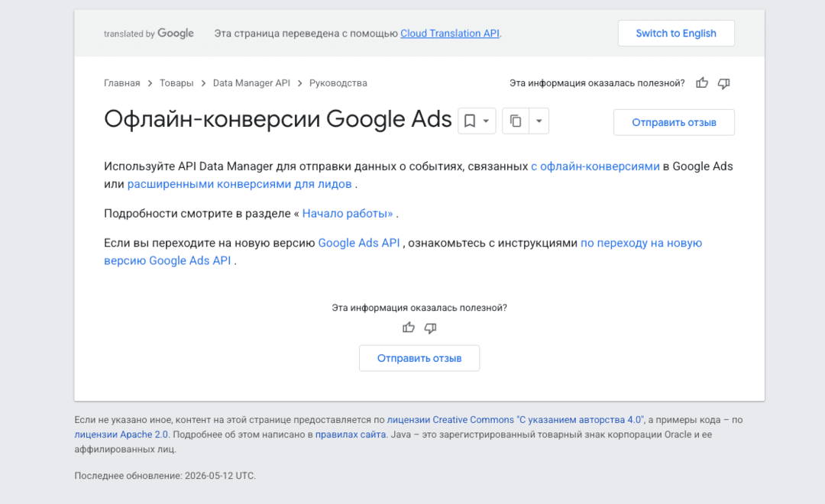Click bottom Отправить отзыв button

point(419,358)
